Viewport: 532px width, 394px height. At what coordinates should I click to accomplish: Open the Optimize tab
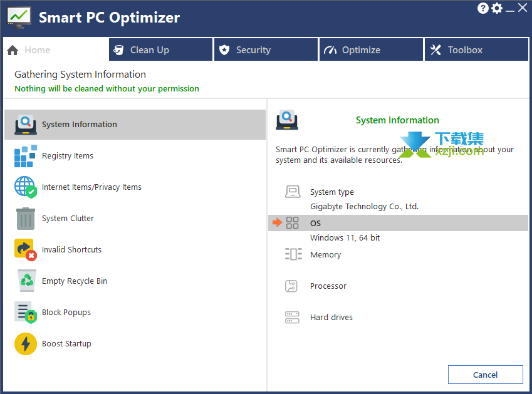[x=371, y=50]
